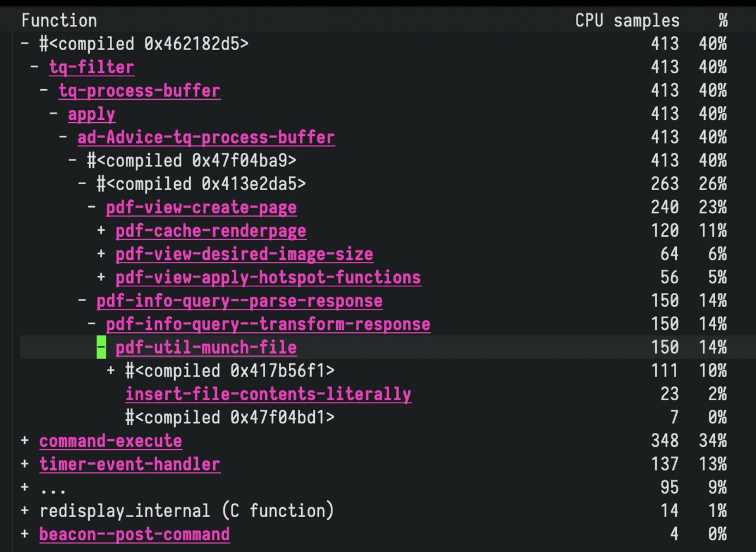Open the pdf-view-apply-hotspot-functions link
Screen dimensions: 756x552
268,277
